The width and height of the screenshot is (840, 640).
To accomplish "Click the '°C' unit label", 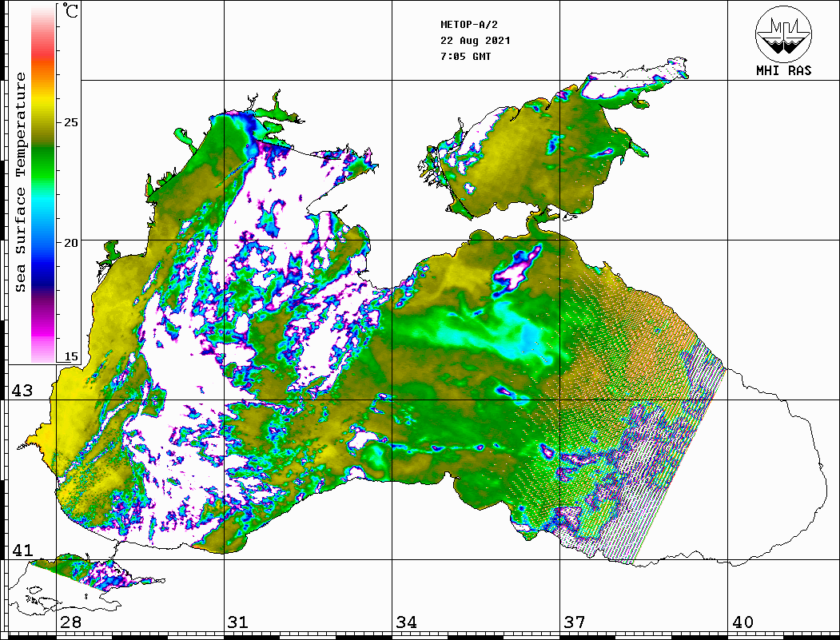I will pyautogui.click(x=70, y=10).
